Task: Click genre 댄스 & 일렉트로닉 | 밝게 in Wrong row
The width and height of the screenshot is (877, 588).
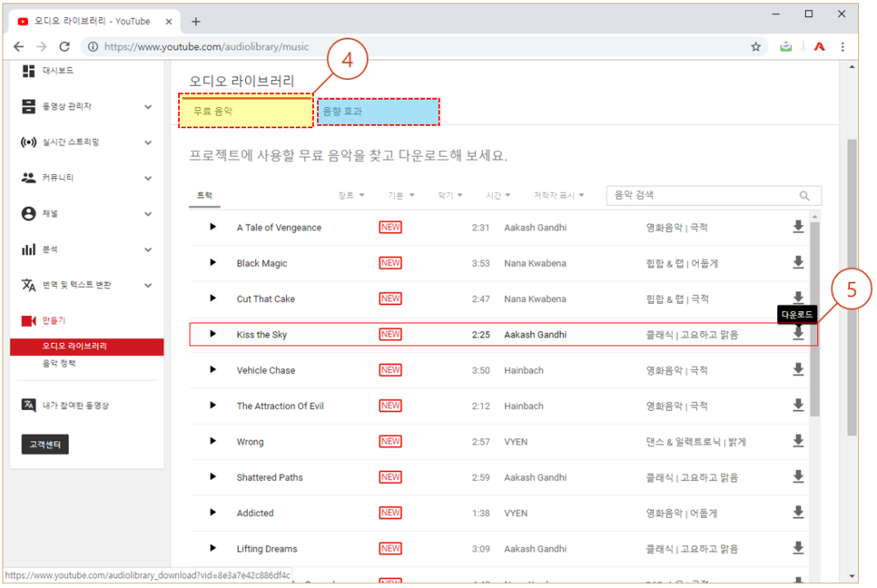Action: pyautogui.click(x=695, y=442)
